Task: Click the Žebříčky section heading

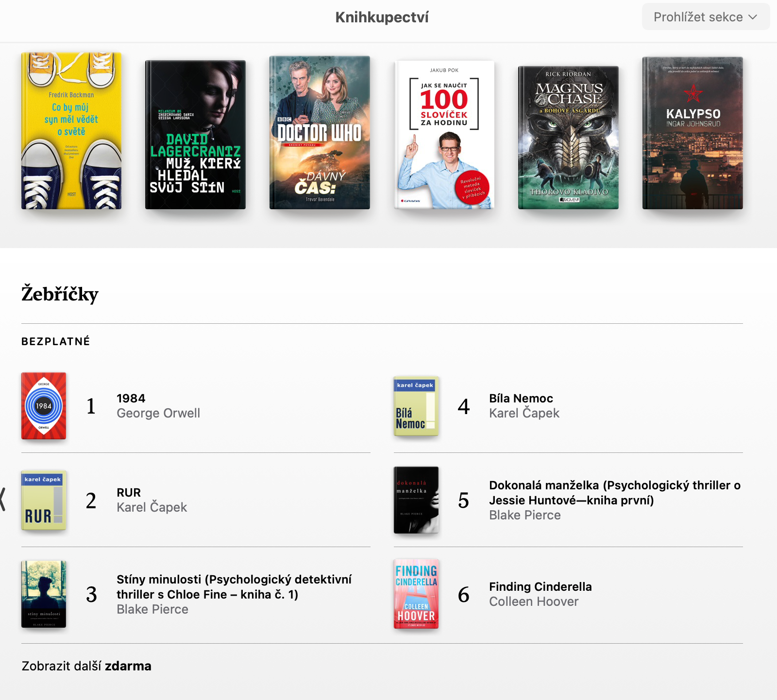Action: pos(60,294)
